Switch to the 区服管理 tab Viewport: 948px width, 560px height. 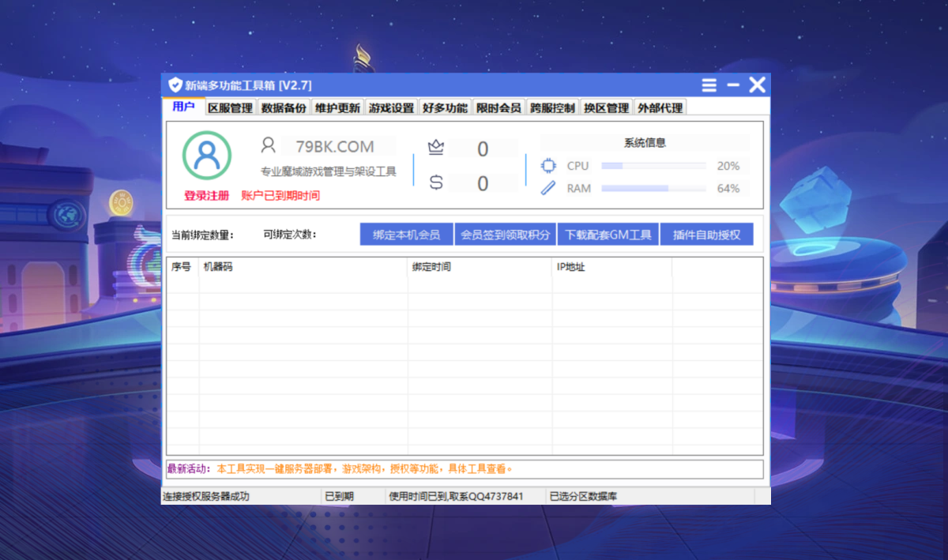pos(230,107)
